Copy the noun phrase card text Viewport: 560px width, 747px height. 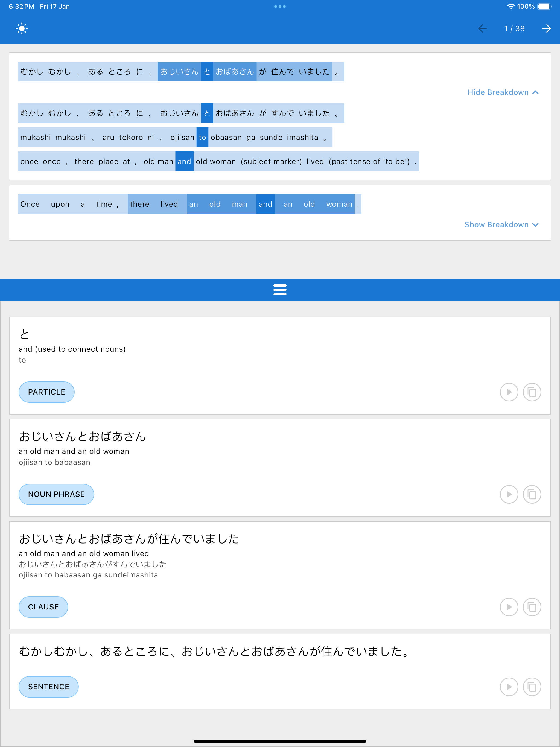532,494
